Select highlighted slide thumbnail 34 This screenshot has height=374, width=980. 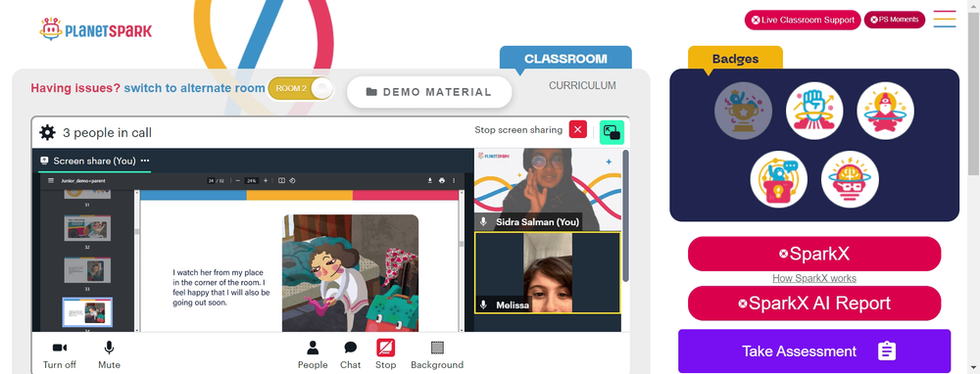tap(87, 312)
